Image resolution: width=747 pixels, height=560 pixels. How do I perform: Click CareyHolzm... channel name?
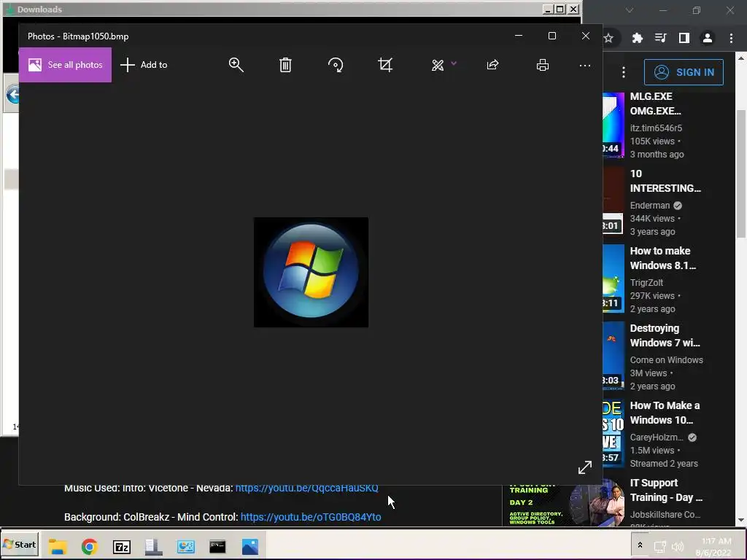click(657, 437)
